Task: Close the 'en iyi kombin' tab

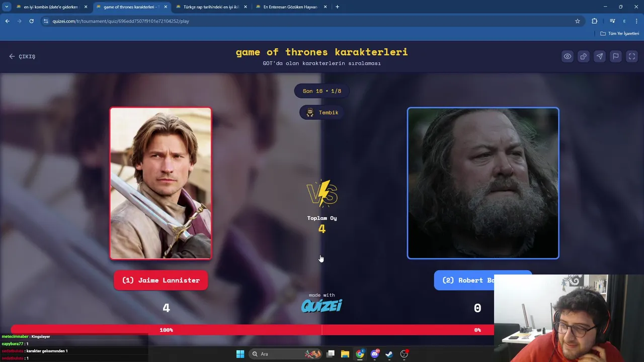Action: click(x=86, y=7)
